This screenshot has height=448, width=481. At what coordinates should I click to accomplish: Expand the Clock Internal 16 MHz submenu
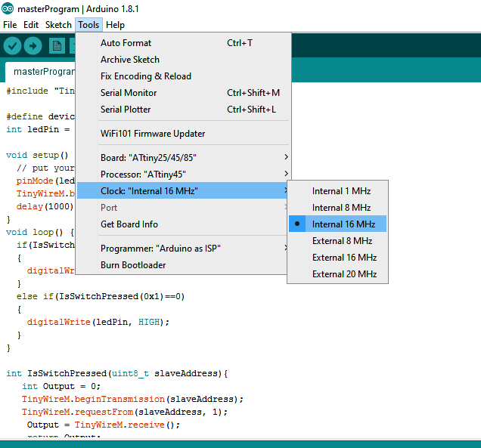182,191
